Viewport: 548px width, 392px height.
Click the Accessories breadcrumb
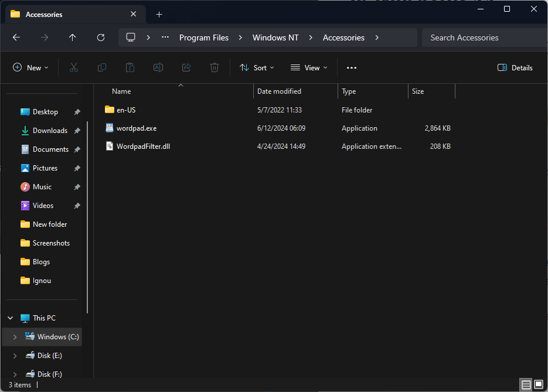click(343, 38)
